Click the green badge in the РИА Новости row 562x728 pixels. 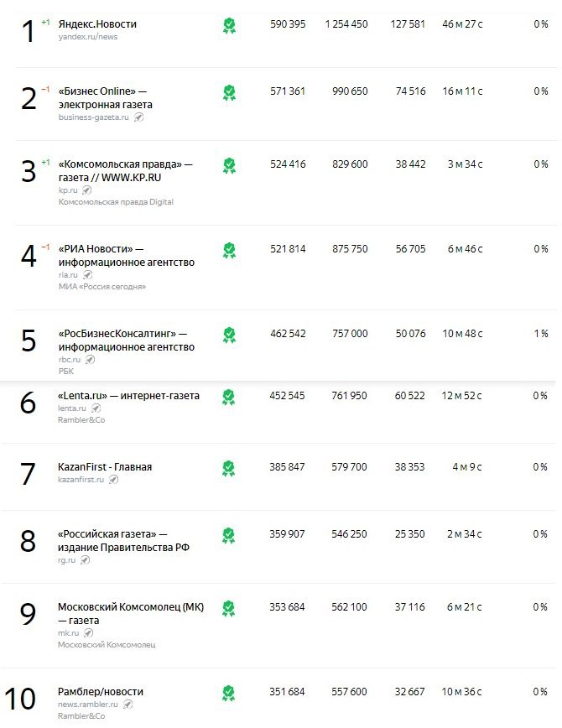point(229,250)
